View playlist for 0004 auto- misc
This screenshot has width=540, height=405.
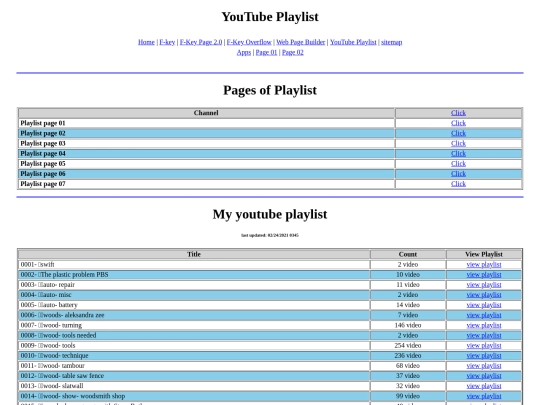tap(484, 295)
